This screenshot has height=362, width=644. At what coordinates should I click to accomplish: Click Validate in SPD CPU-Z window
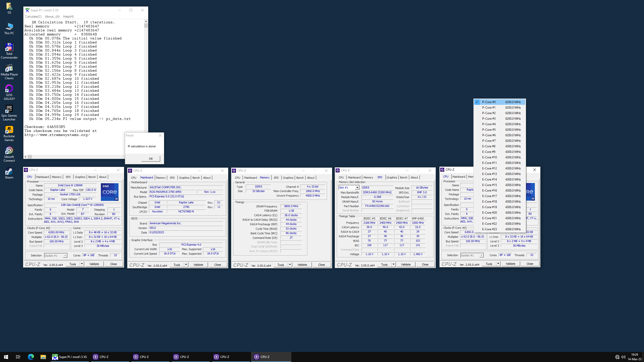click(406, 264)
